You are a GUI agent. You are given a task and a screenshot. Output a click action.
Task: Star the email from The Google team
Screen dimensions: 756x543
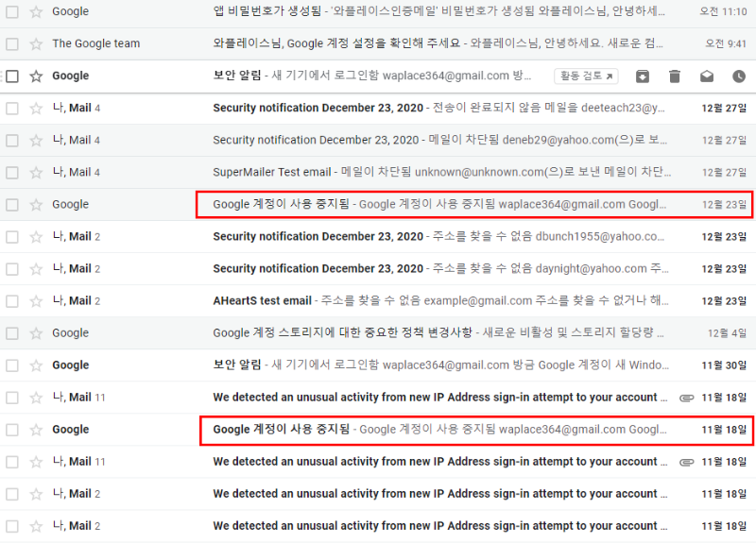[x=37, y=44]
